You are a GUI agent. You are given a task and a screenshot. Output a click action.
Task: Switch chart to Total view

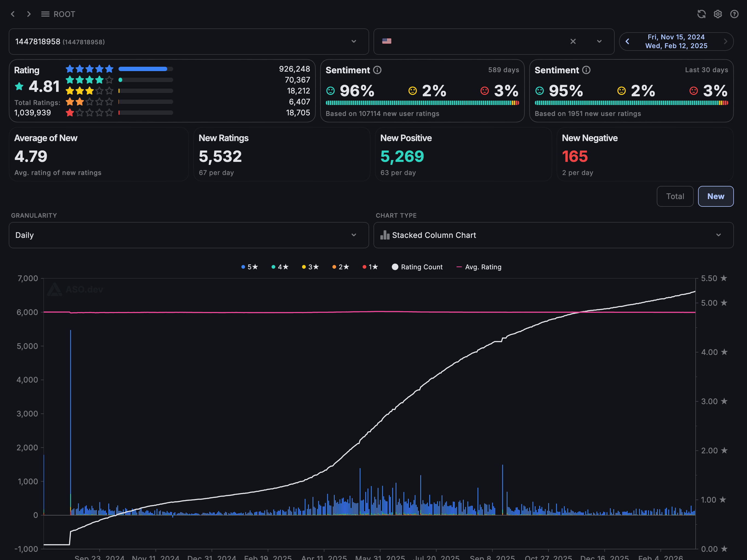click(x=675, y=196)
